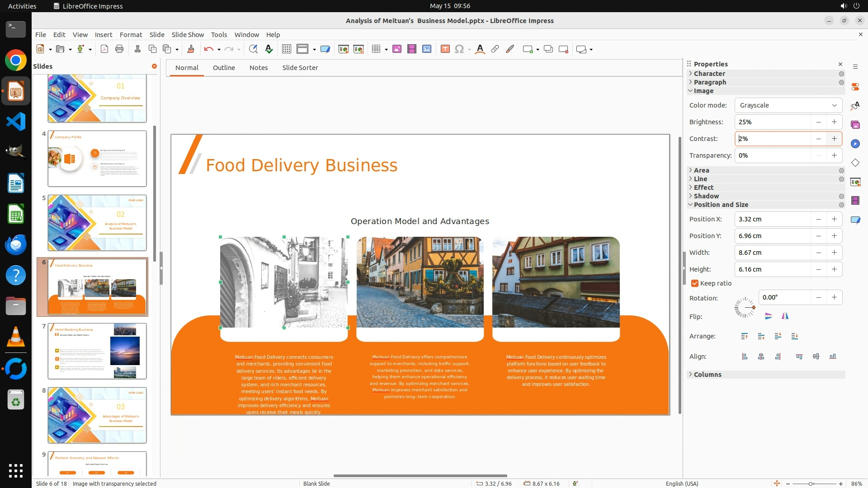Switch to the Slide Sorter tab
Viewport: 868px width, 488px height.
300,68
